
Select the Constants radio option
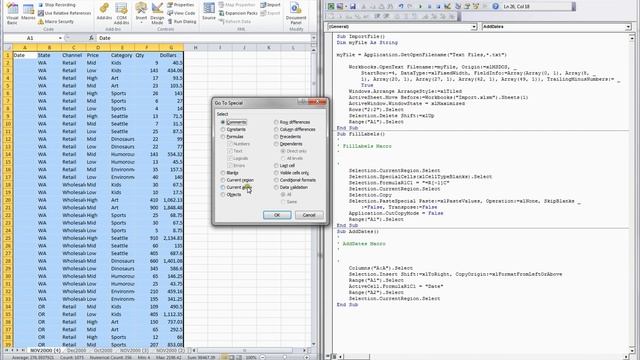click(233, 129)
